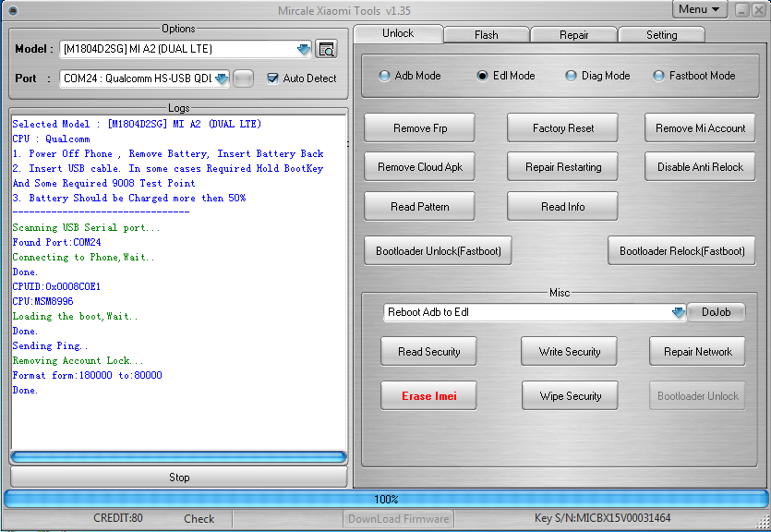This screenshot has height=532, width=771.
Task: Switch to the Repair tab
Action: point(573,35)
